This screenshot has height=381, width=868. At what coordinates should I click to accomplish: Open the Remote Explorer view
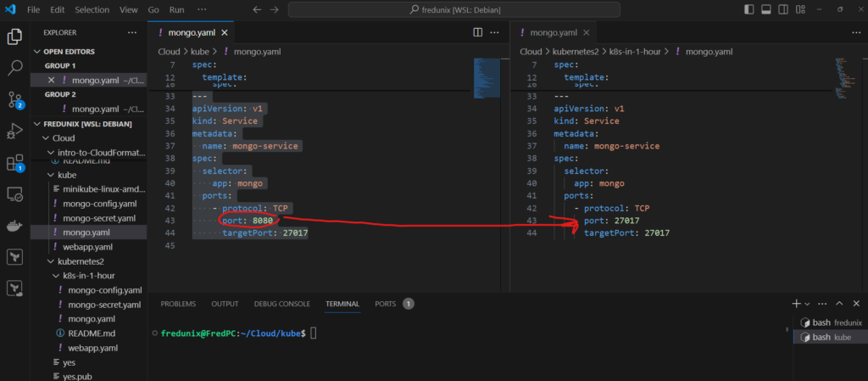14,194
